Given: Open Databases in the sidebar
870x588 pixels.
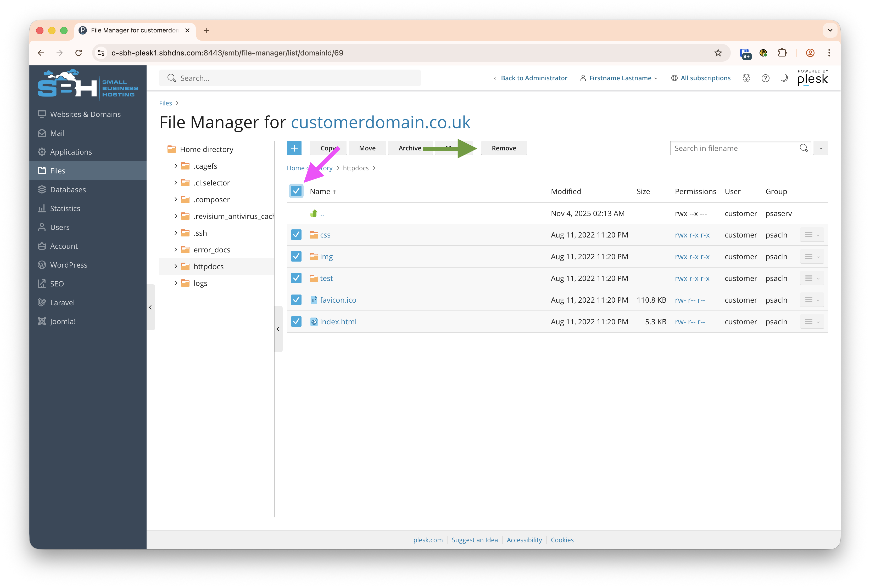Looking at the screenshot, I should pos(68,190).
